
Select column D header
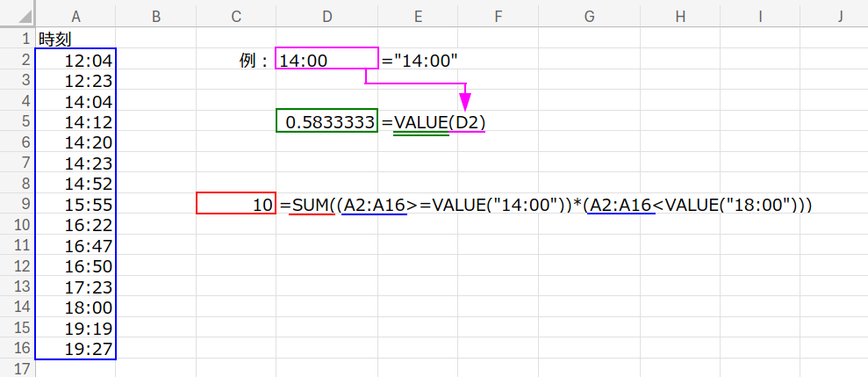tap(326, 16)
